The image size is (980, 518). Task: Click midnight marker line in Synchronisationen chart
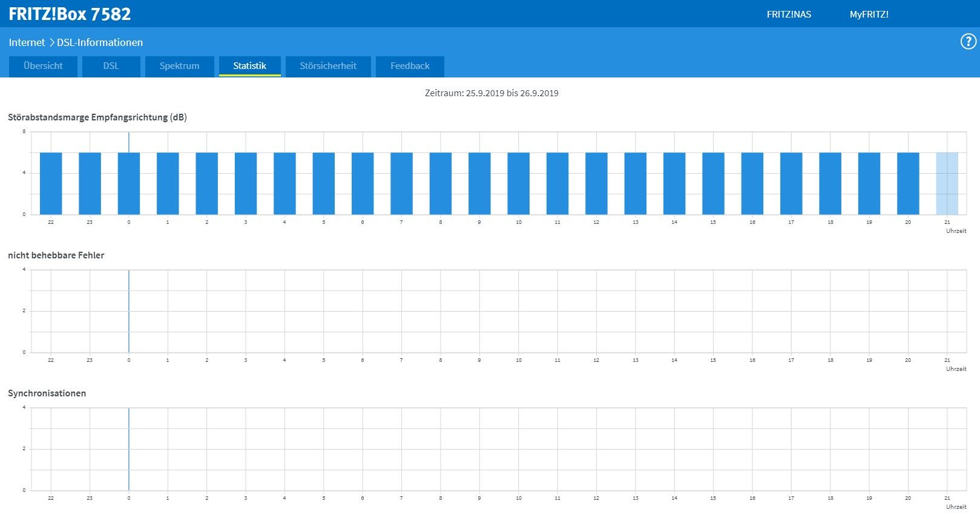(129, 449)
